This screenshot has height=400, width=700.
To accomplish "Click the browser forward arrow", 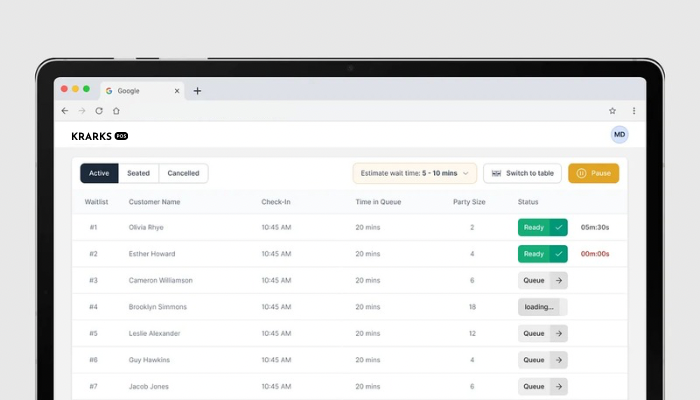I will 82,111.
